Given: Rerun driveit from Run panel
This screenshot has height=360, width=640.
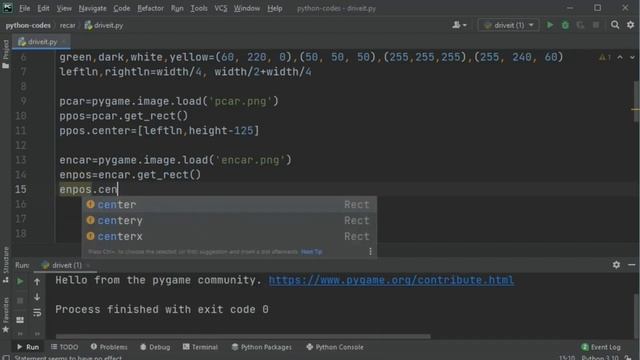Looking at the screenshot, I should 20,281.
